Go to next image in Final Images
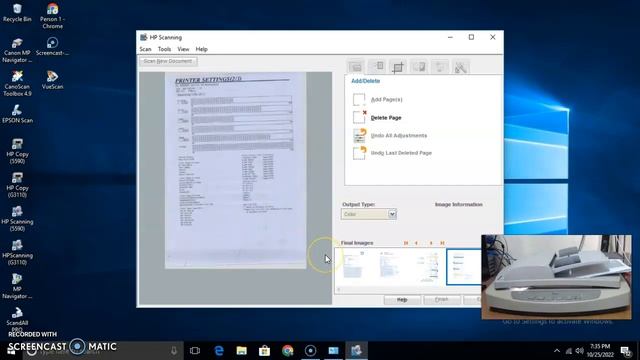 431,243
